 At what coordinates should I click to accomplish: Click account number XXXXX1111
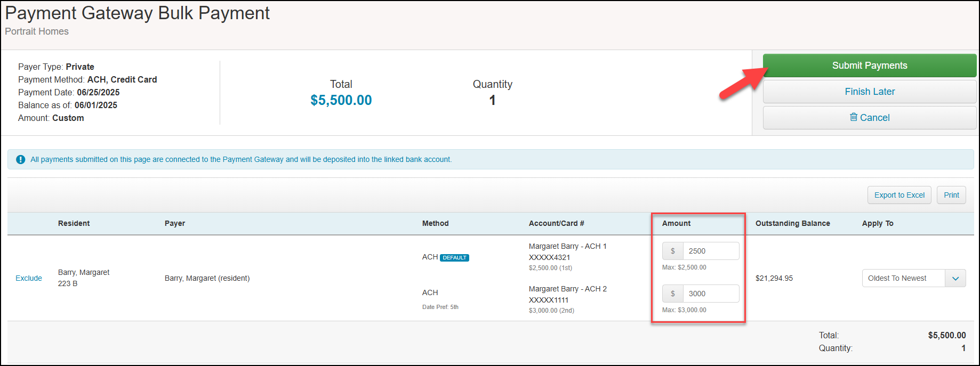[549, 300]
